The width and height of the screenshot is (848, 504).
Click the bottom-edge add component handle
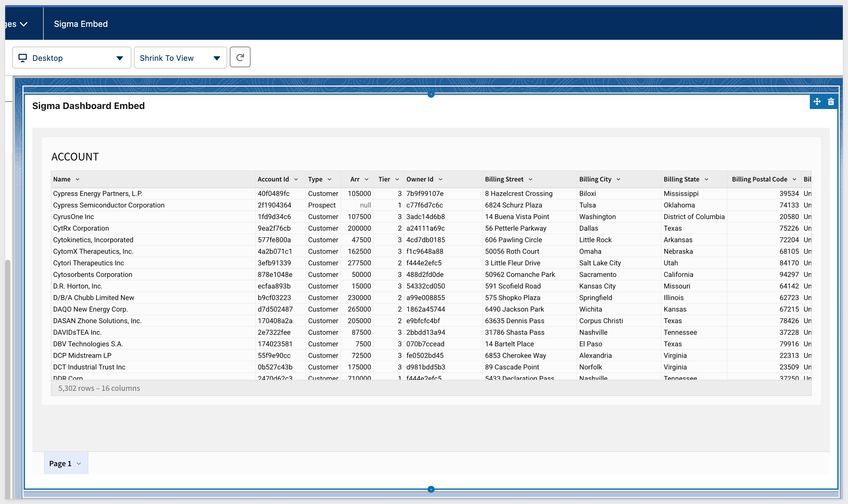[x=431, y=489]
